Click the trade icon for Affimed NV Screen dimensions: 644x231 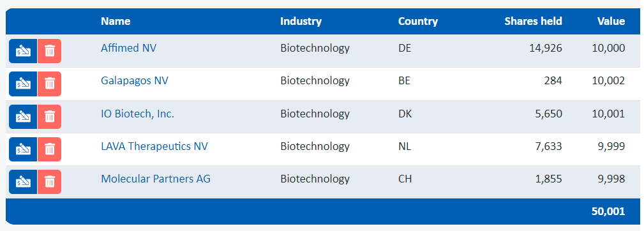point(23,51)
